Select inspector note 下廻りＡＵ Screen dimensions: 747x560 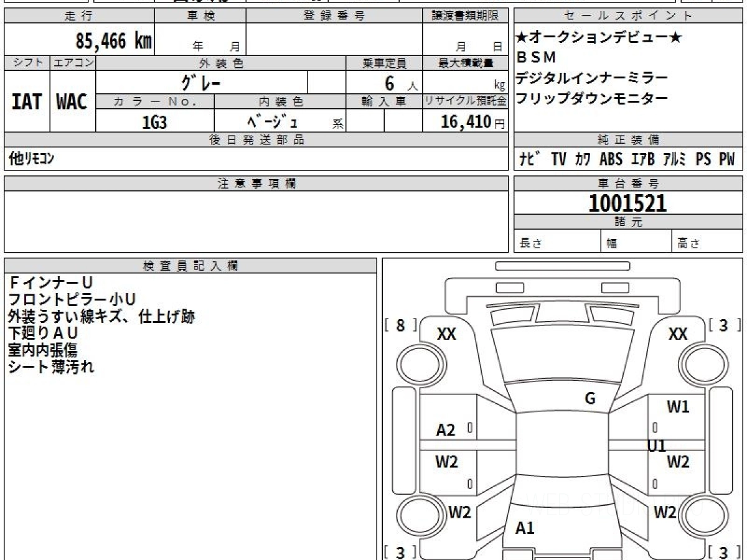(43, 334)
